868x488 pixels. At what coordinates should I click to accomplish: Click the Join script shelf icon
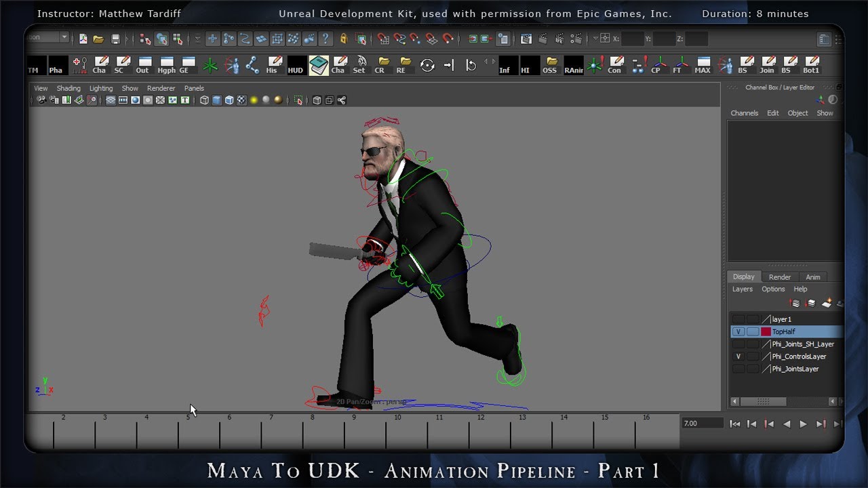[x=767, y=66]
